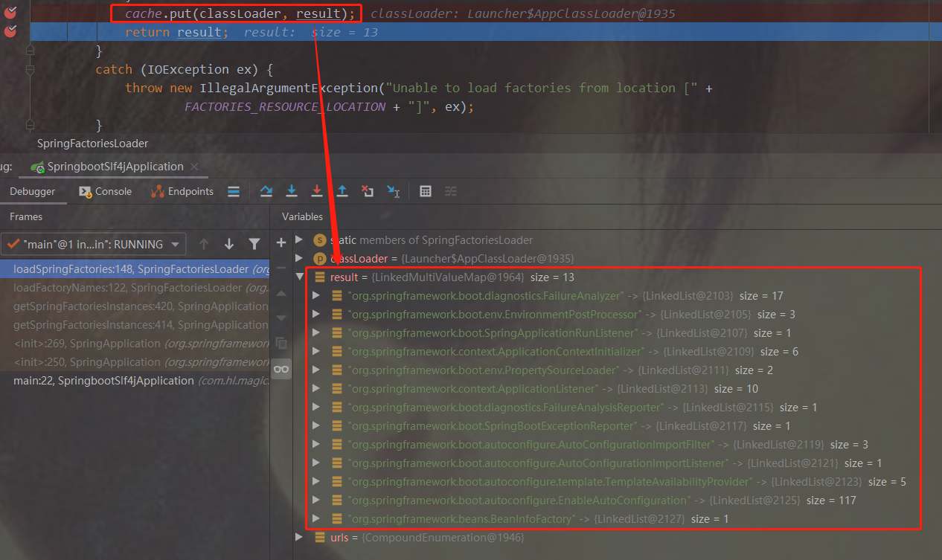
Task: Toggle show watches glasses icon
Action: pyautogui.click(x=281, y=369)
